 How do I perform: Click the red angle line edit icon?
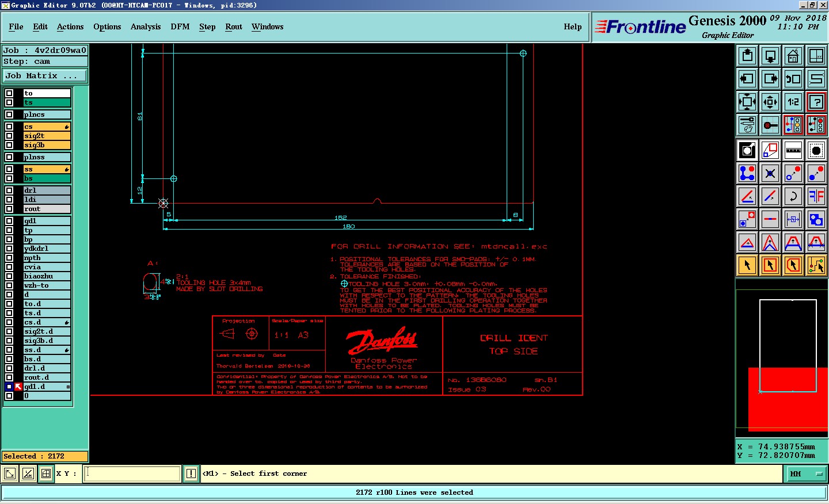click(x=747, y=196)
